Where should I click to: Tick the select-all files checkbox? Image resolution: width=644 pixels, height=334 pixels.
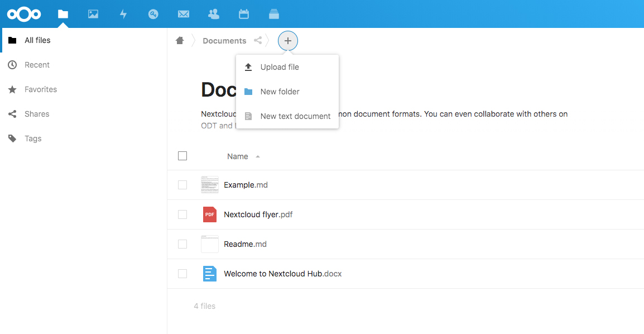pos(182,156)
